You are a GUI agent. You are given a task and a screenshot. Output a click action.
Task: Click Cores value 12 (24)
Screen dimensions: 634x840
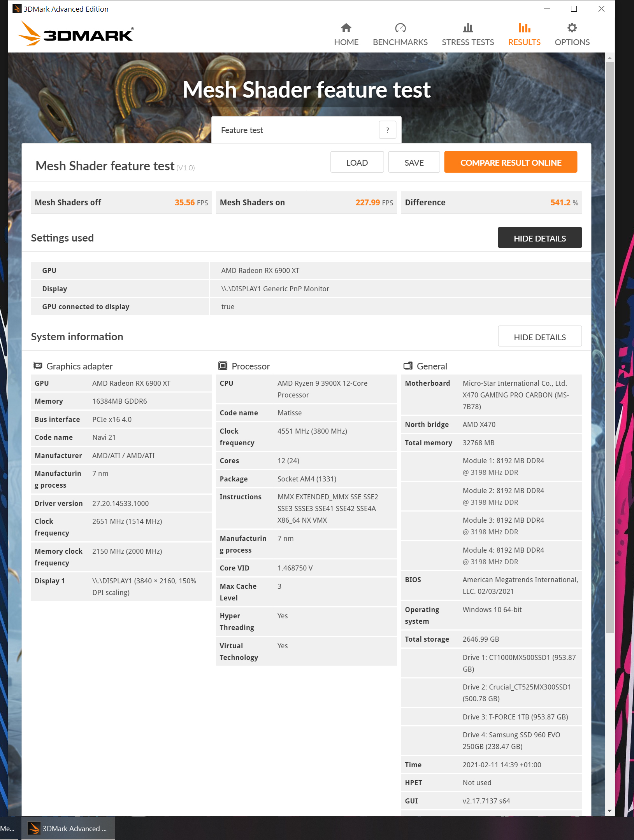pyautogui.click(x=288, y=460)
